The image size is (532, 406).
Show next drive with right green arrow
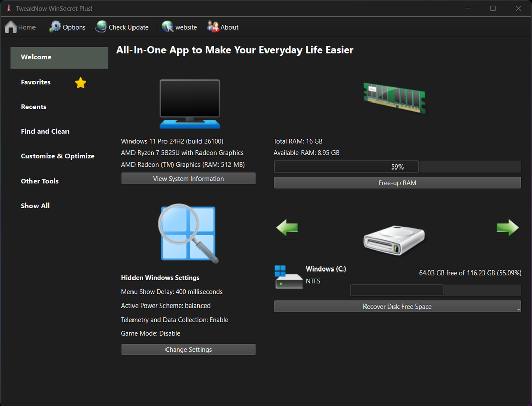(508, 227)
